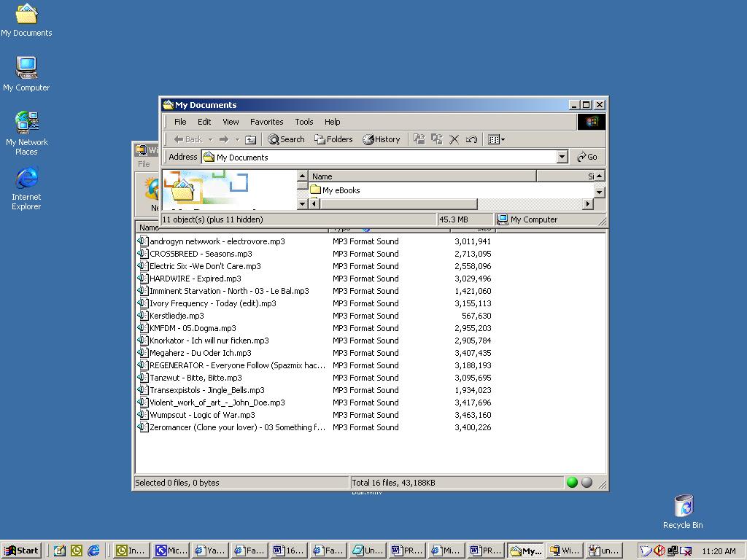Click the Up folder toolbar icon
The width and height of the screenshot is (747, 560).
click(250, 139)
